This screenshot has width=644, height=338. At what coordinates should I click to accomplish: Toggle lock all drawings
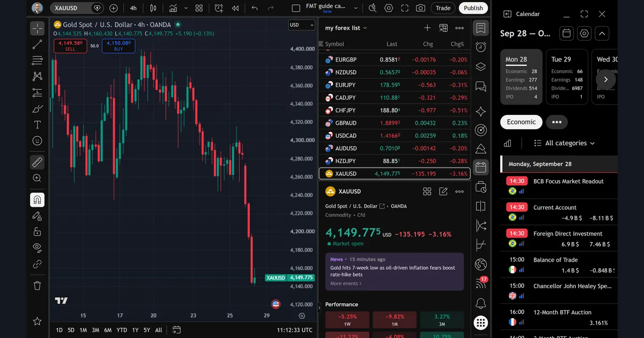[x=37, y=232]
